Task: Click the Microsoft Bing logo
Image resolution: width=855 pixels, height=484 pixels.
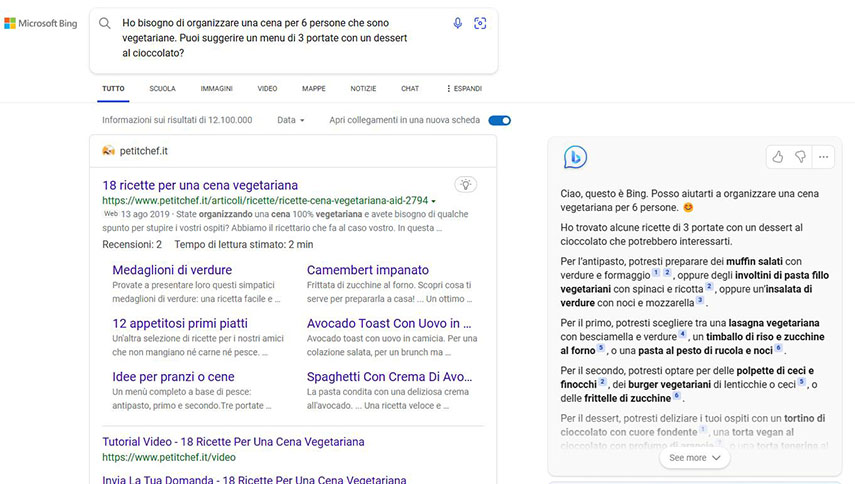Action: [x=41, y=23]
